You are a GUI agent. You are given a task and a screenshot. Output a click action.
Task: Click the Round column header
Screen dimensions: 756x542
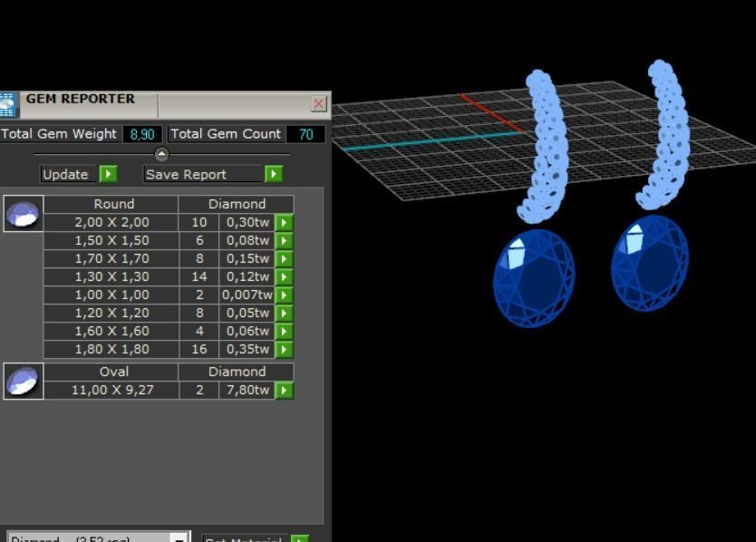click(x=111, y=204)
